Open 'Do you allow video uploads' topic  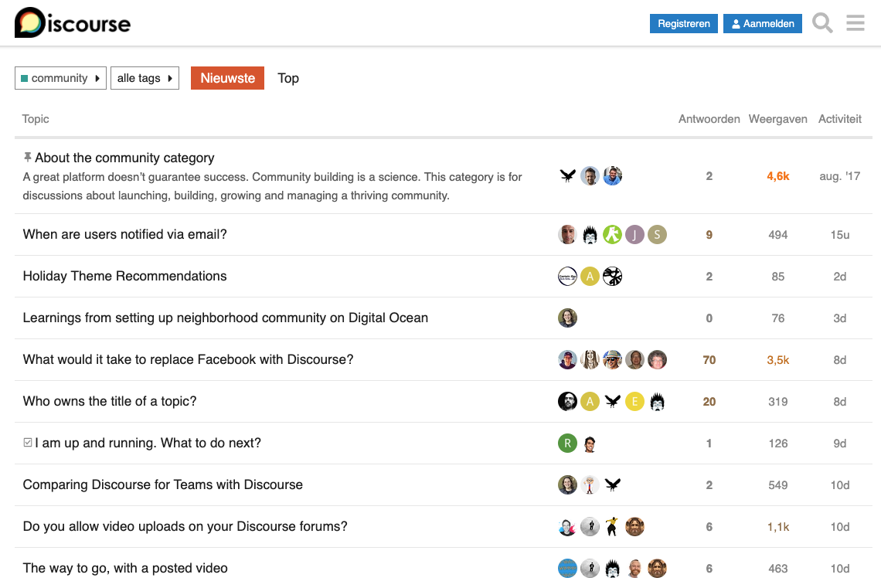185,526
